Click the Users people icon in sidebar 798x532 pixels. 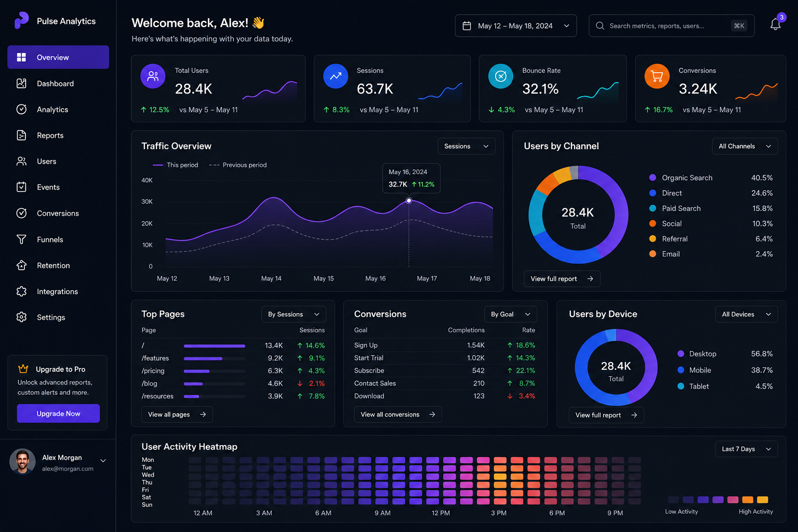click(21, 161)
